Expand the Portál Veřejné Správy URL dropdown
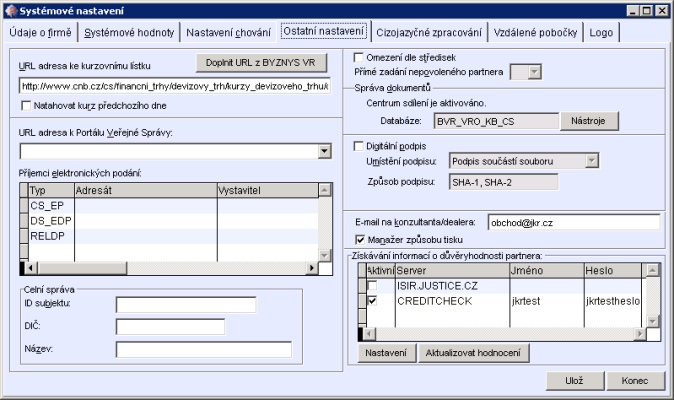 pyautogui.click(x=323, y=151)
